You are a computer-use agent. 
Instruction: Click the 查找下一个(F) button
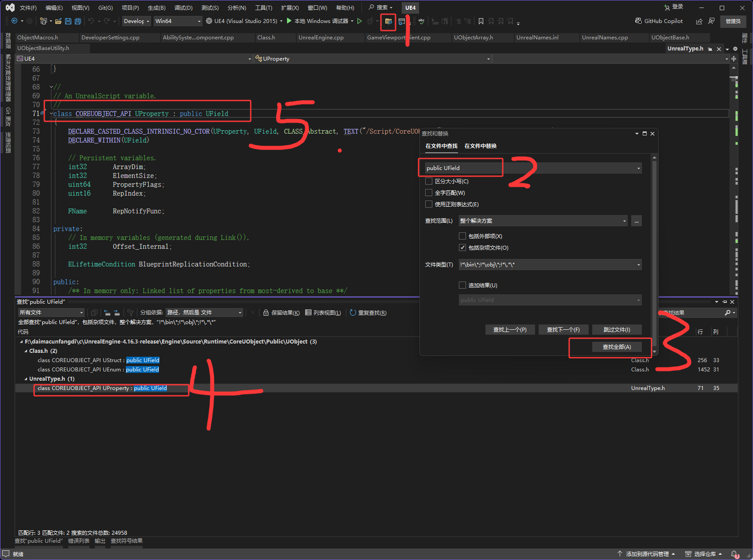click(563, 329)
